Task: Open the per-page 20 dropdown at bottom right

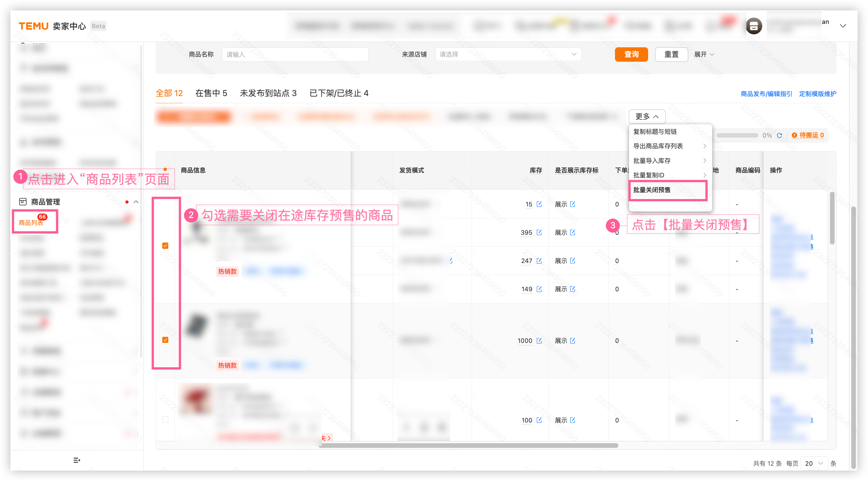Action: click(x=814, y=463)
